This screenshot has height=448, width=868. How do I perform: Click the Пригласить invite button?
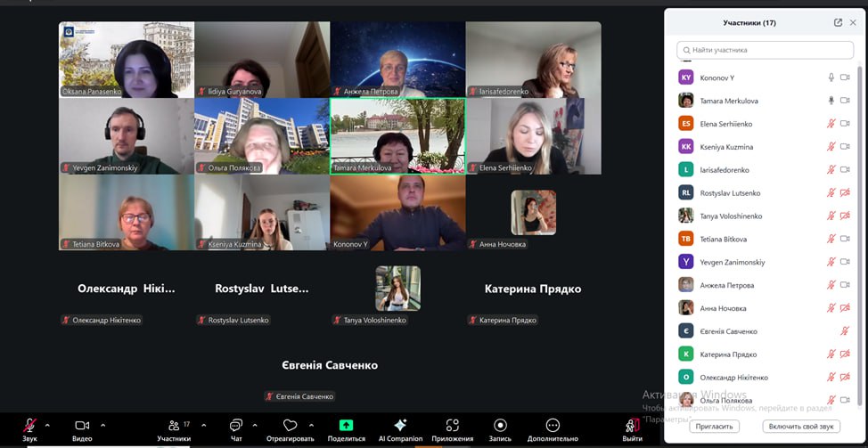[714, 427]
